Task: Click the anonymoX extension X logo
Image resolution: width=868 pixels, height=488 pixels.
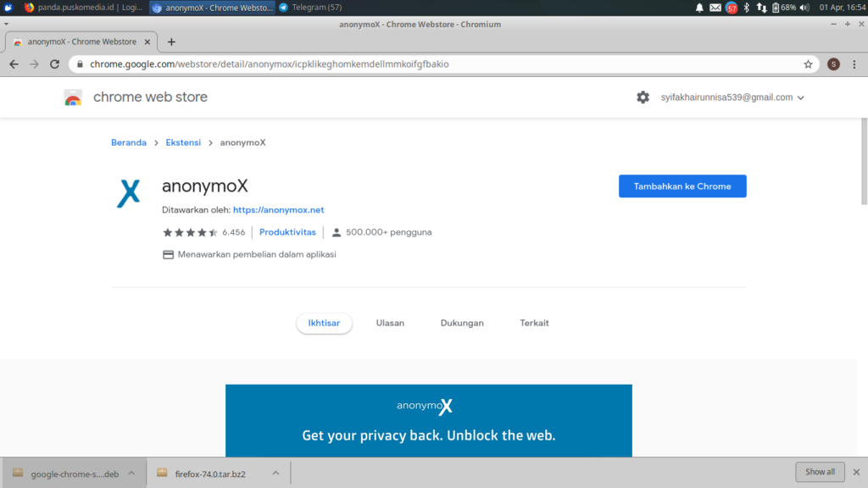Action: point(129,193)
